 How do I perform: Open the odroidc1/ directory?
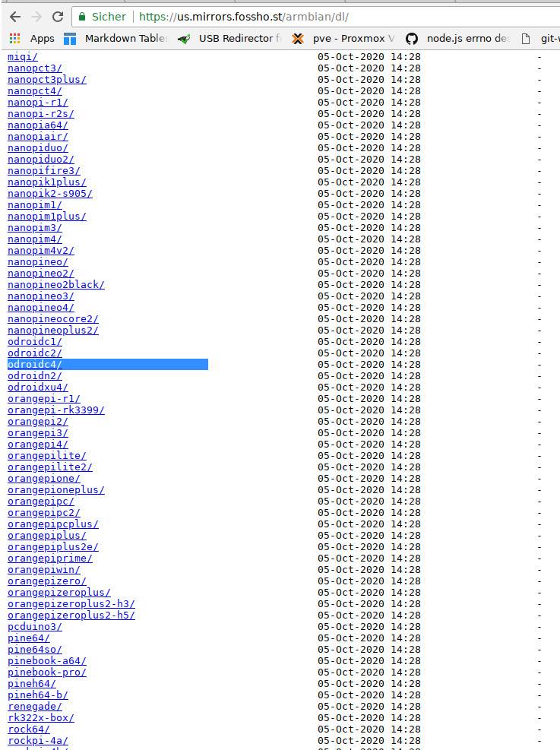(35, 342)
